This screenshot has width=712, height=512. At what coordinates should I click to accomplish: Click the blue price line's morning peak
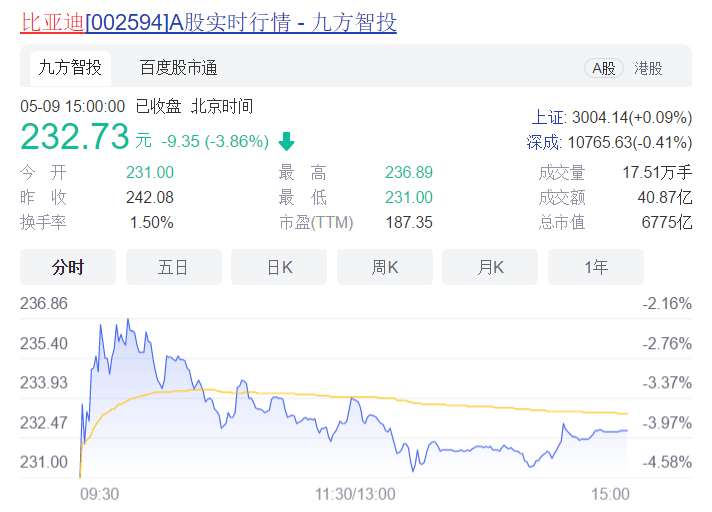[x=128, y=320]
